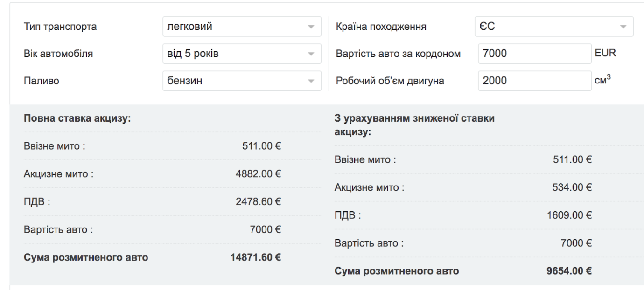The width and height of the screenshot is (644, 290).
Task: Select the Тип транспорта label
Action: click(x=60, y=27)
